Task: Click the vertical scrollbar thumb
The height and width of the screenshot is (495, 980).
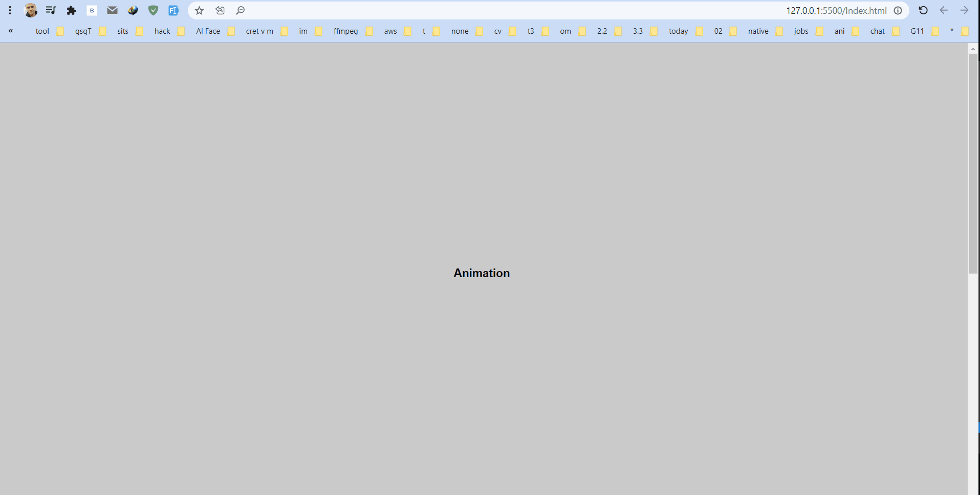Action: tap(973, 164)
